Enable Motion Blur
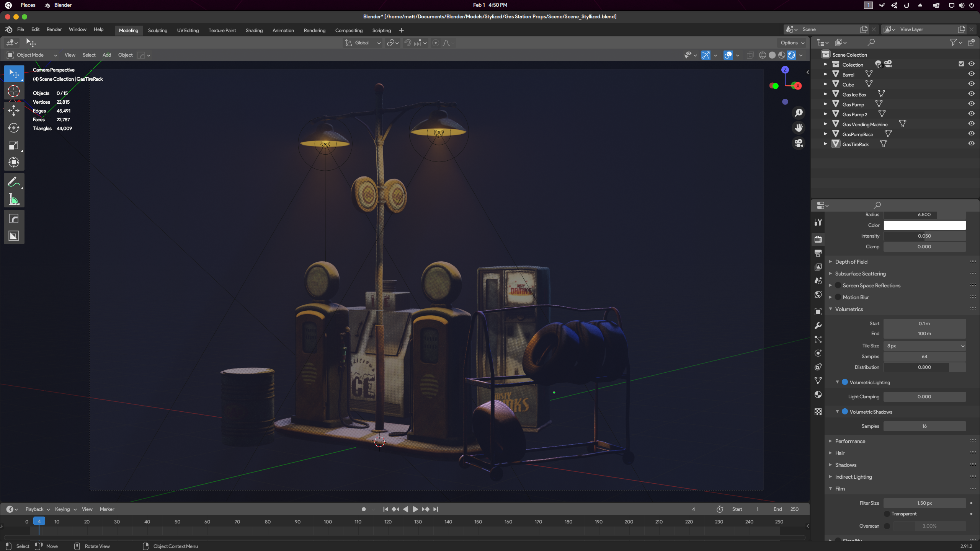 pyautogui.click(x=838, y=297)
